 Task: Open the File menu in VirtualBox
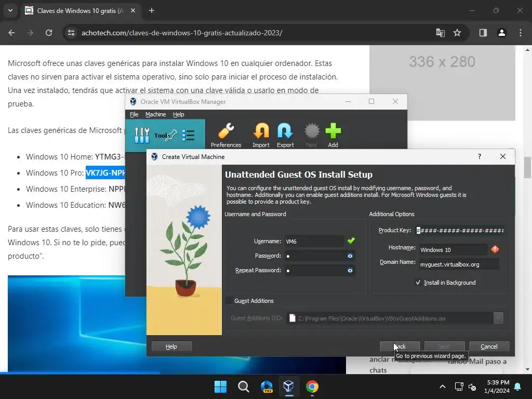click(134, 114)
